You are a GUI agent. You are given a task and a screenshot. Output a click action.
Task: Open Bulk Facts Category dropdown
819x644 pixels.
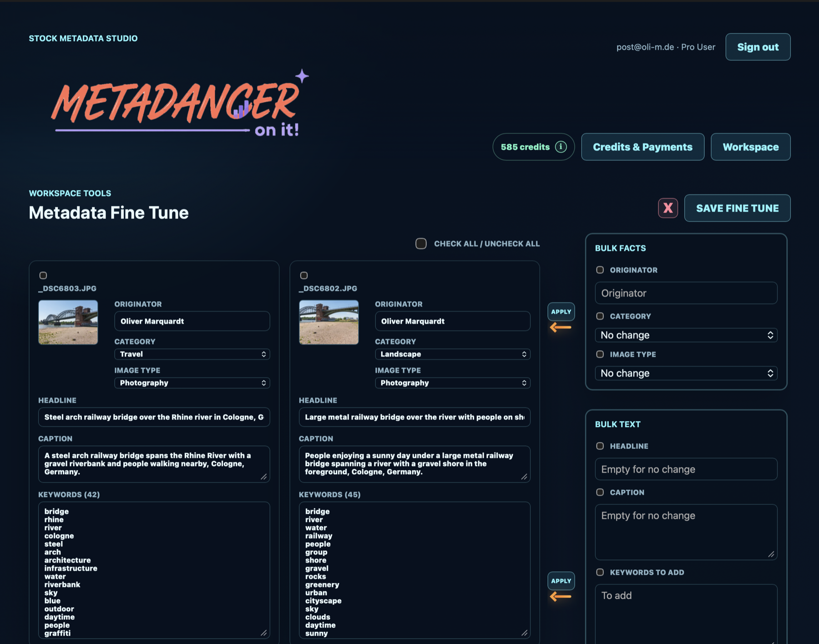(x=686, y=335)
